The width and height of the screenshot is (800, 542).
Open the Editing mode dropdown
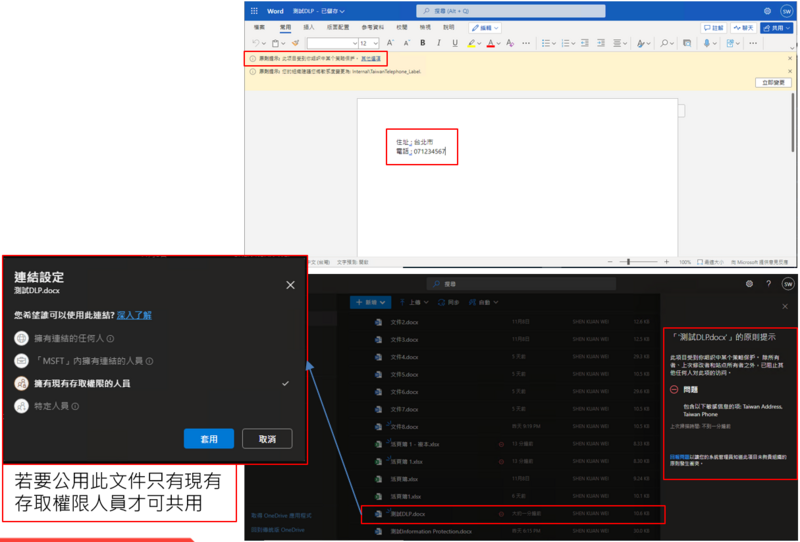(x=485, y=28)
